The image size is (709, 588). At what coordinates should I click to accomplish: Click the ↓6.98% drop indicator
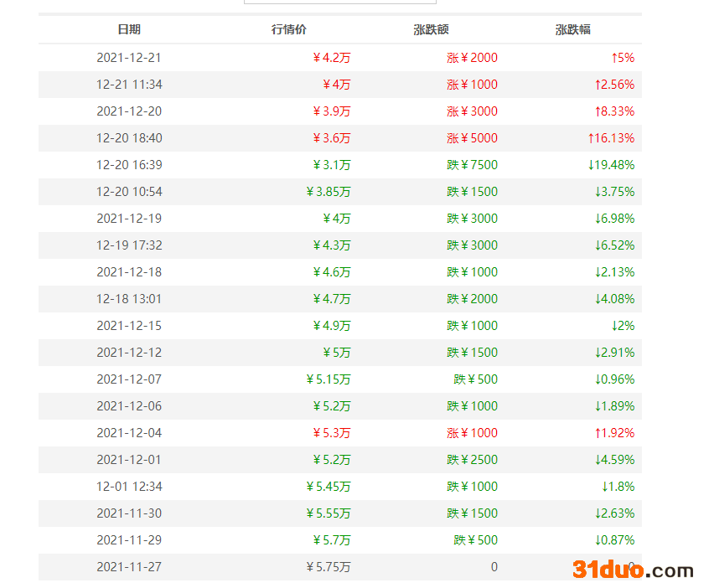pos(614,219)
